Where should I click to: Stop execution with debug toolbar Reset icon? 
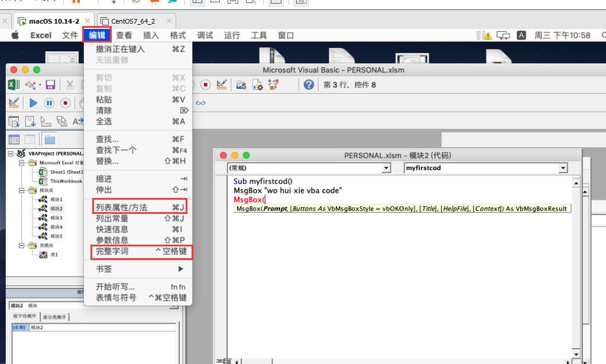click(65, 103)
